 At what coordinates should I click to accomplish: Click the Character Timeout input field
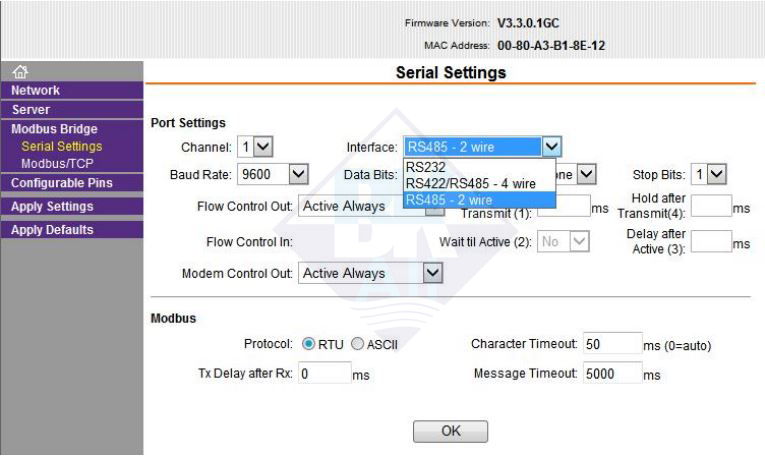613,343
